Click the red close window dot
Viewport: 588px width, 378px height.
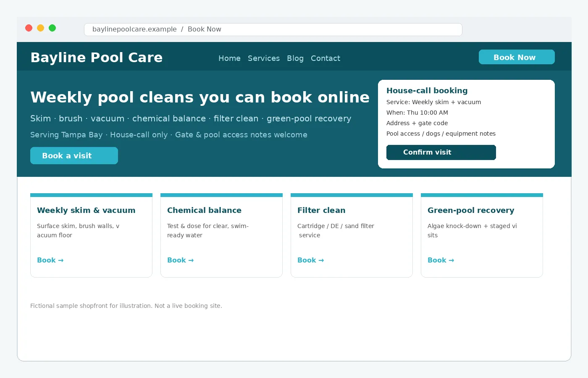[x=29, y=28]
